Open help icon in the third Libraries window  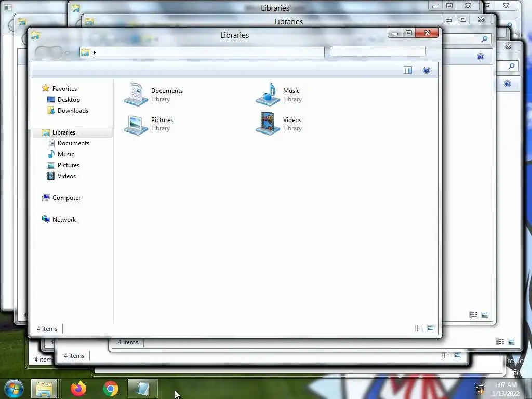pyautogui.click(x=508, y=84)
